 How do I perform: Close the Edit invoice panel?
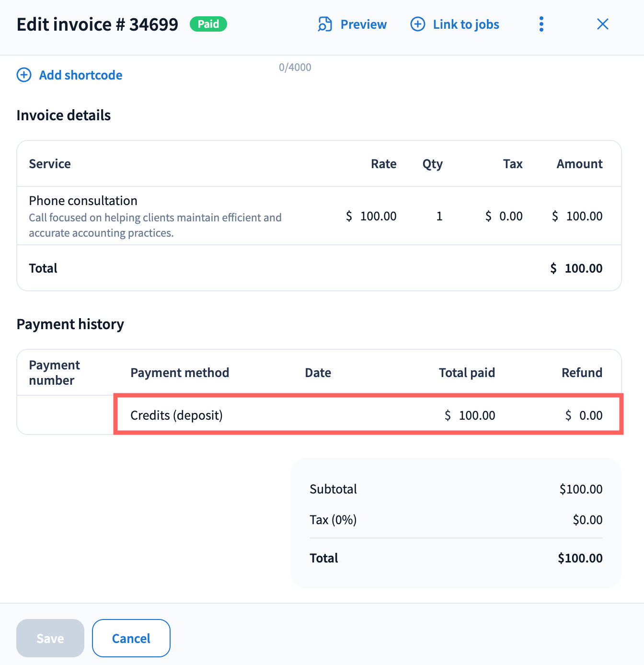click(x=602, y=24)
